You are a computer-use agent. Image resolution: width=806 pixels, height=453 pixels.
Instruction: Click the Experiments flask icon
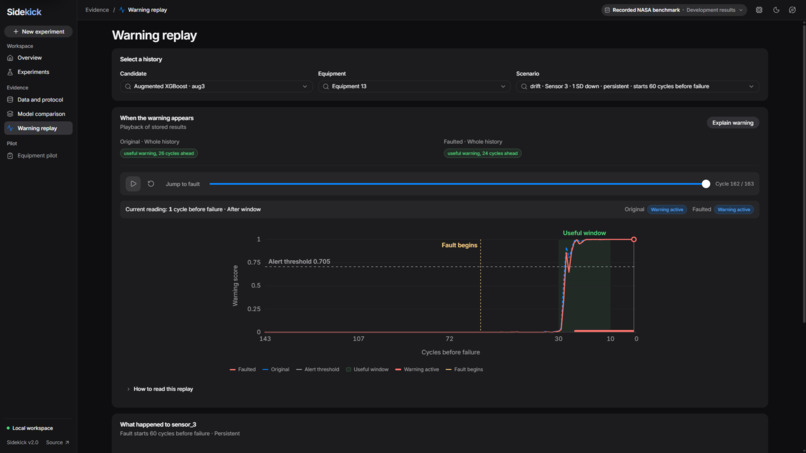point(10,73)
